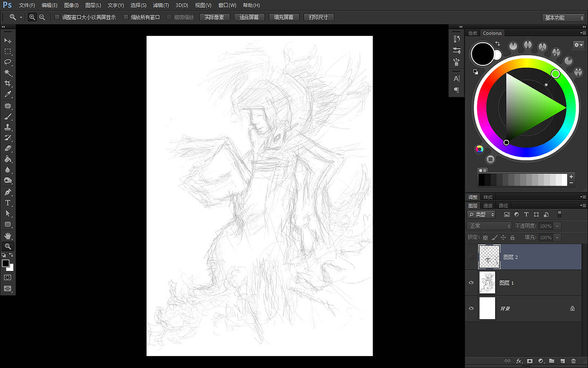The width and height of the screenshot is (588, 368).
Task: Select the Eyedropper tool
Action: (x=8, y=94)
